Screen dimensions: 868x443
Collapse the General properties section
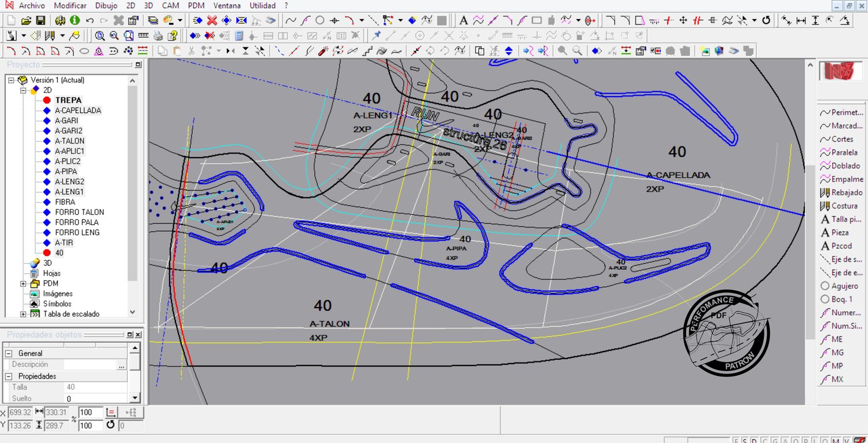pos(9,353)
